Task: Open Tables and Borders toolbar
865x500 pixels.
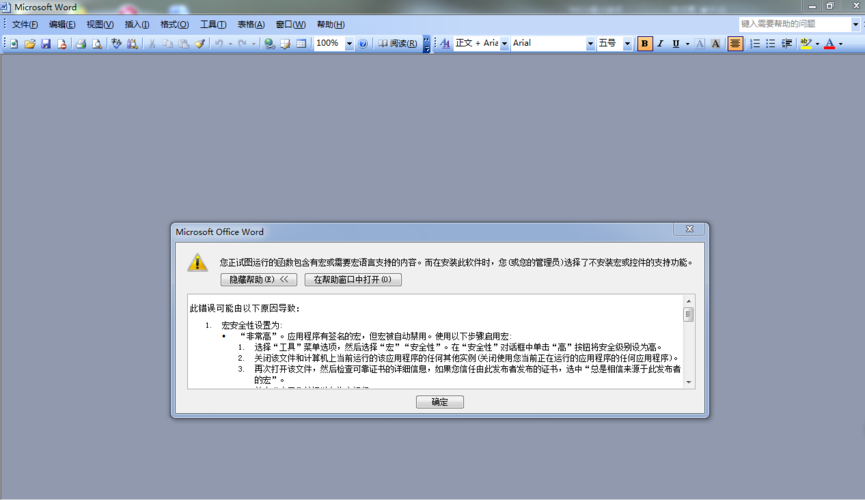Action: tap(285, 44)
